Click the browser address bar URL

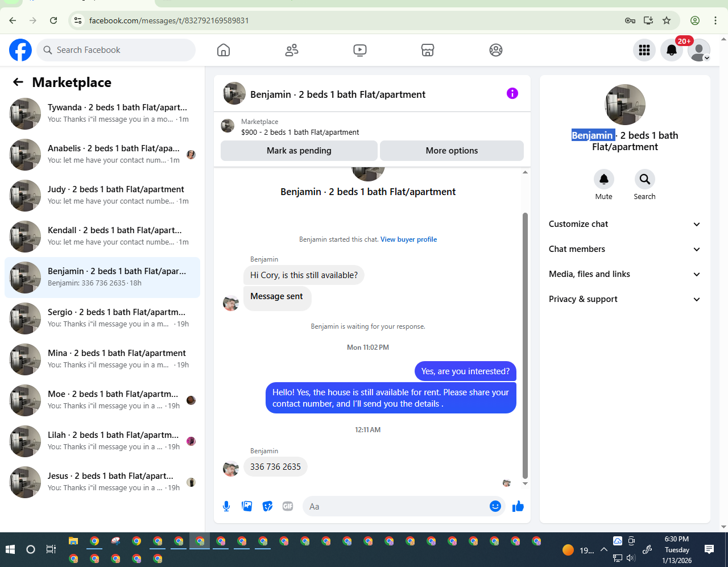coord(169,20)
